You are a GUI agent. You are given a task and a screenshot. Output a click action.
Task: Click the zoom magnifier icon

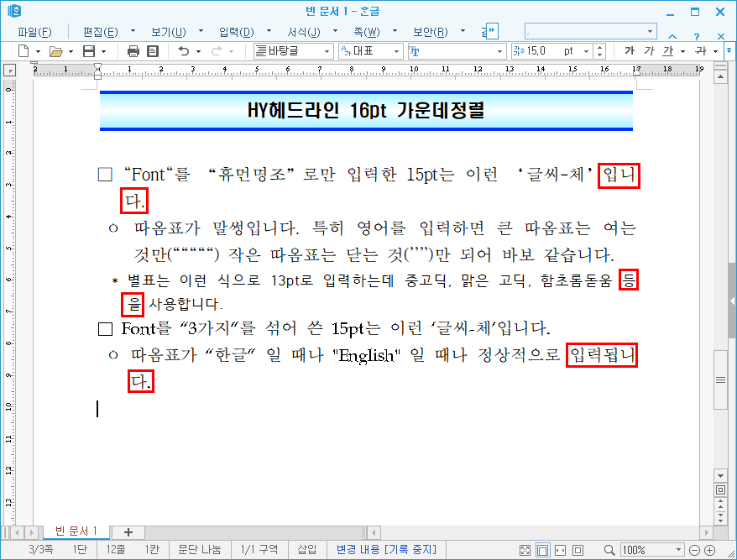tap(609, 550)
